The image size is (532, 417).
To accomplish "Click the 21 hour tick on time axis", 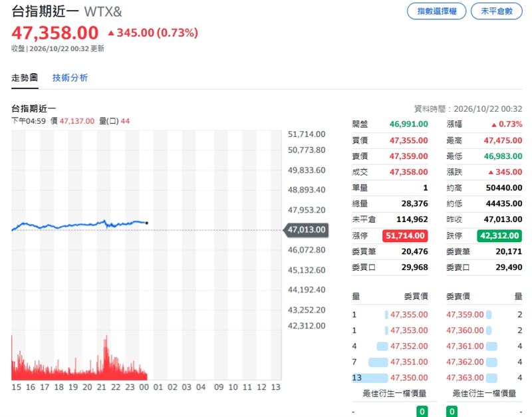I will 102,387.
